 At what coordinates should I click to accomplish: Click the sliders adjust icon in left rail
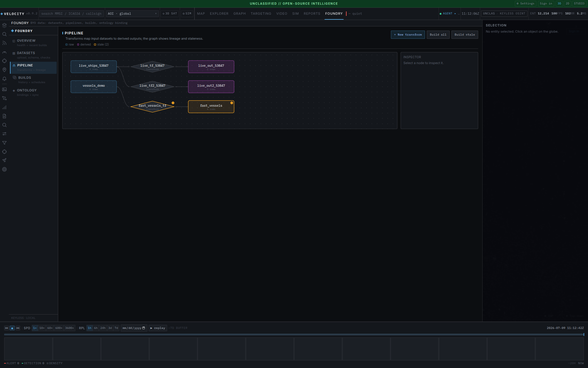pyautogui.click(x=4, y=134)
